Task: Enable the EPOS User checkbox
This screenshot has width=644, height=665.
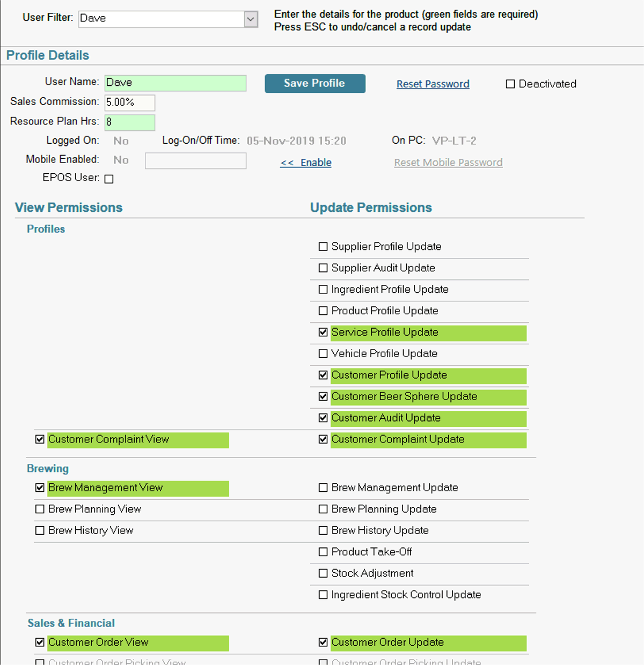Action: tap(109, 179)
